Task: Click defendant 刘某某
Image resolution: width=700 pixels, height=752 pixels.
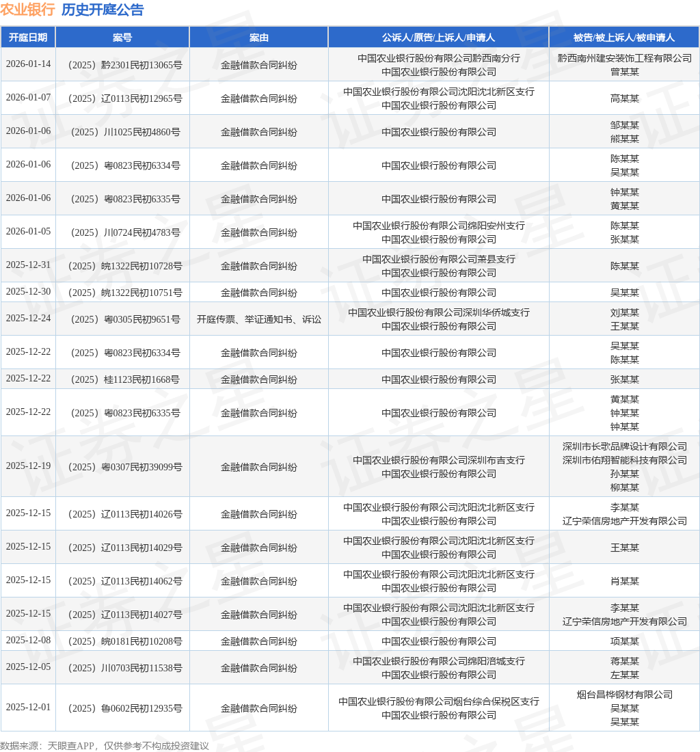Action: click(624, 312)
